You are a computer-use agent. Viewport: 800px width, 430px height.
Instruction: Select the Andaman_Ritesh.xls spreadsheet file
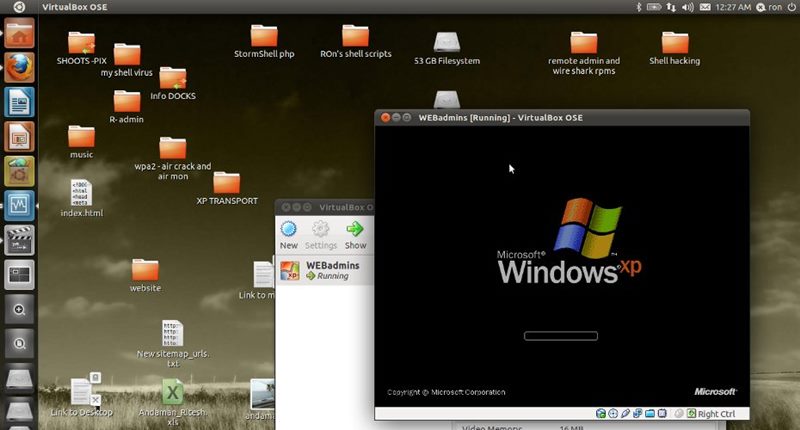tap(173, 402)
